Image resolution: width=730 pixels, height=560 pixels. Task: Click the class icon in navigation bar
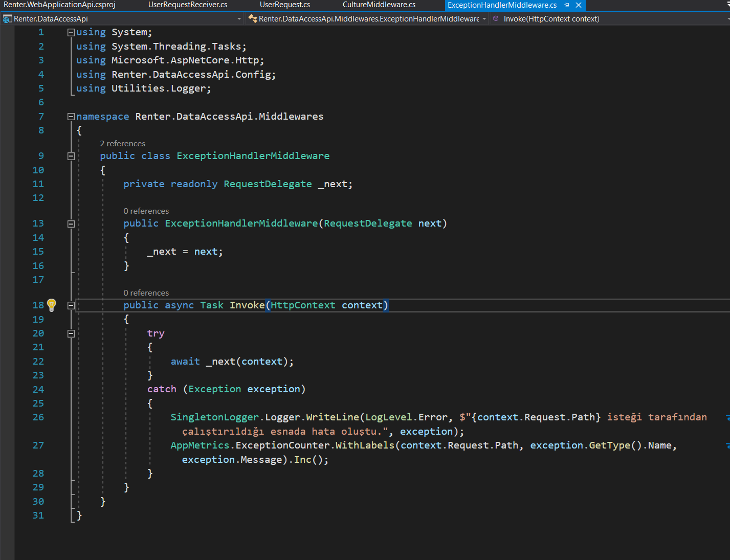tap(252, 19)
